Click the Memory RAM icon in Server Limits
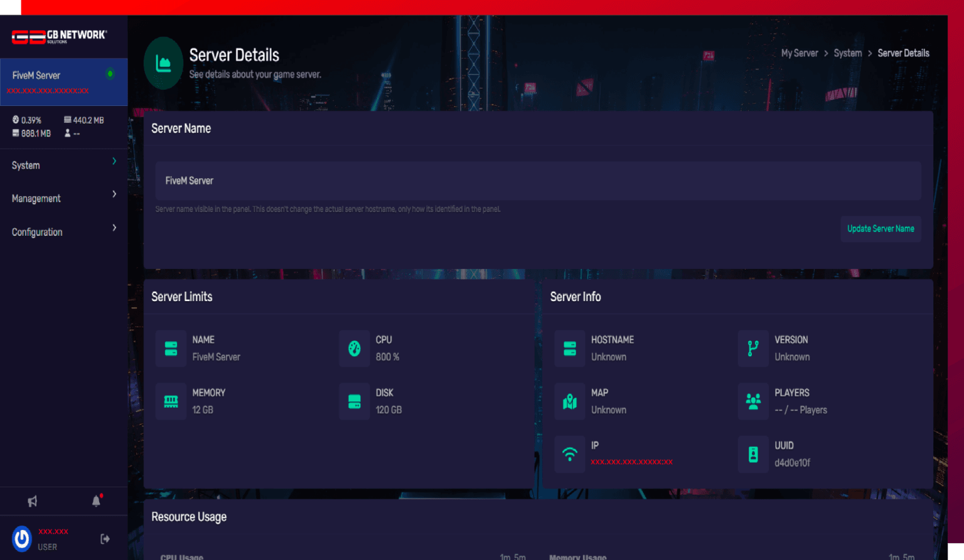 click(x=171, y=401)
